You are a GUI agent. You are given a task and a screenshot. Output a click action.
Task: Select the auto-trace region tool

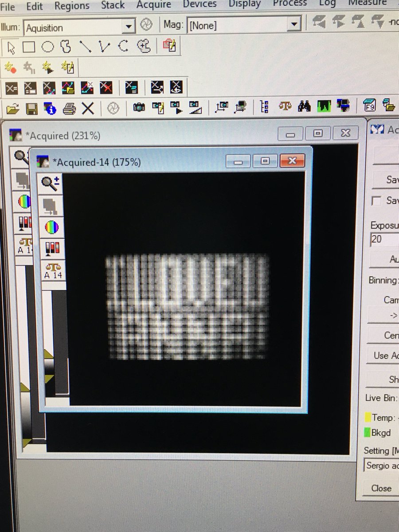144,46
